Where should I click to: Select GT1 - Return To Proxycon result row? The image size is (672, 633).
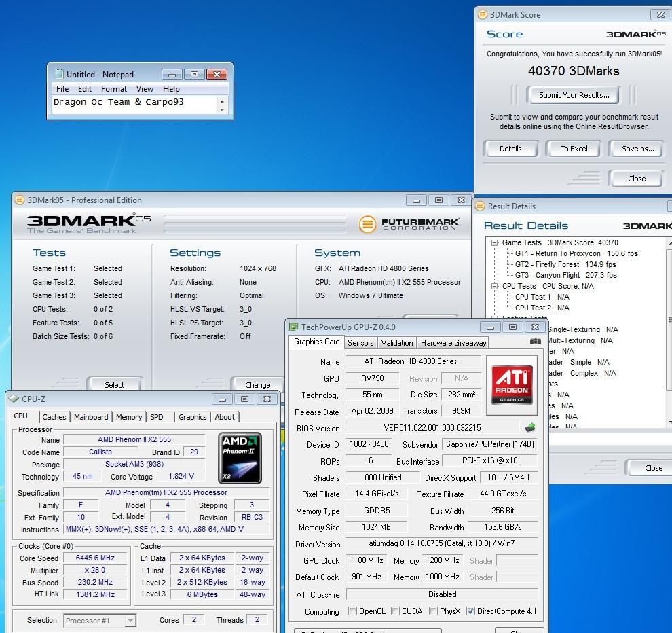(576, 253)
